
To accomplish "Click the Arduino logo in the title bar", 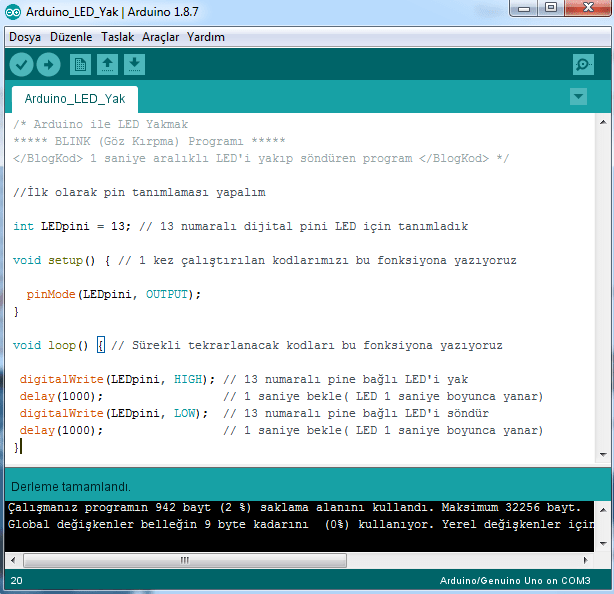I will coord(13,12).
